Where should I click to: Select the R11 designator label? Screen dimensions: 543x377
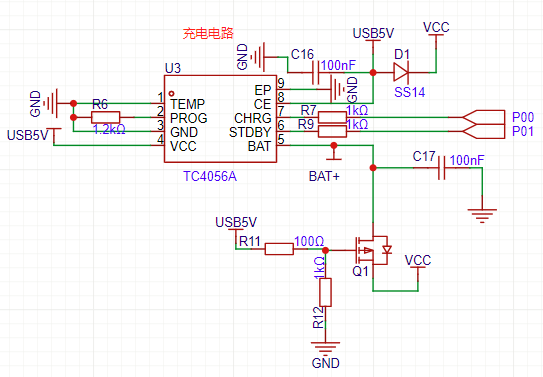[250, 241]
